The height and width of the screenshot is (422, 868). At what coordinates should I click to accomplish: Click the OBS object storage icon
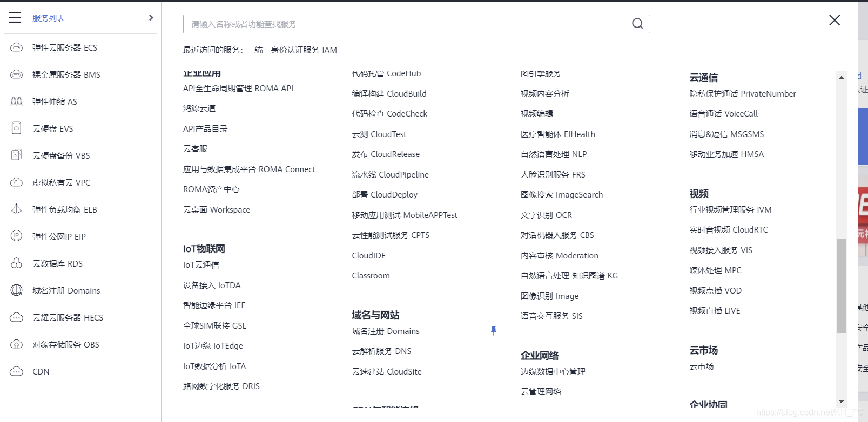17,344
